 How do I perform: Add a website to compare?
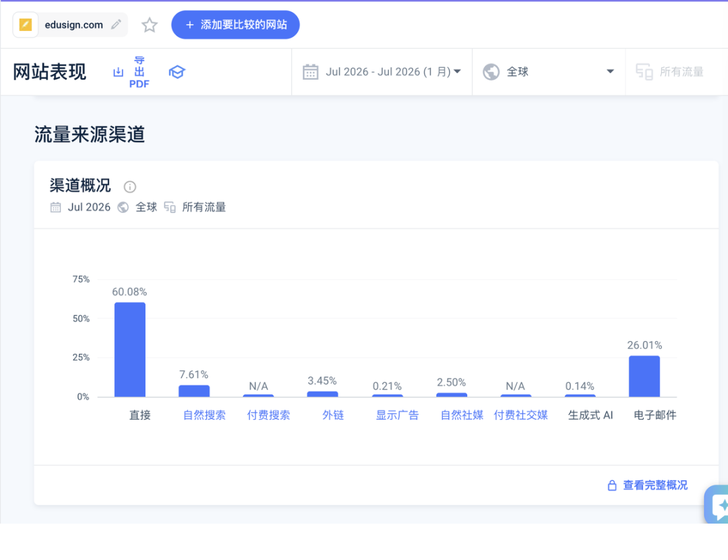click(235, 25)
